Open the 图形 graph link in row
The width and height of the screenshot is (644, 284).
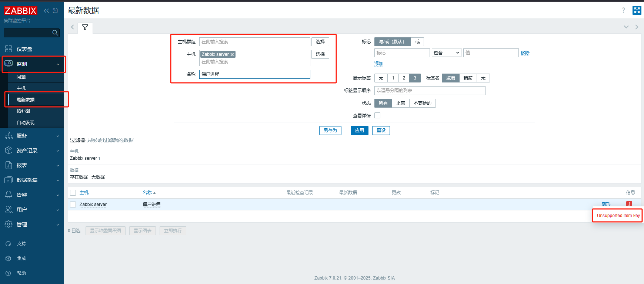[x=606, y=204]
